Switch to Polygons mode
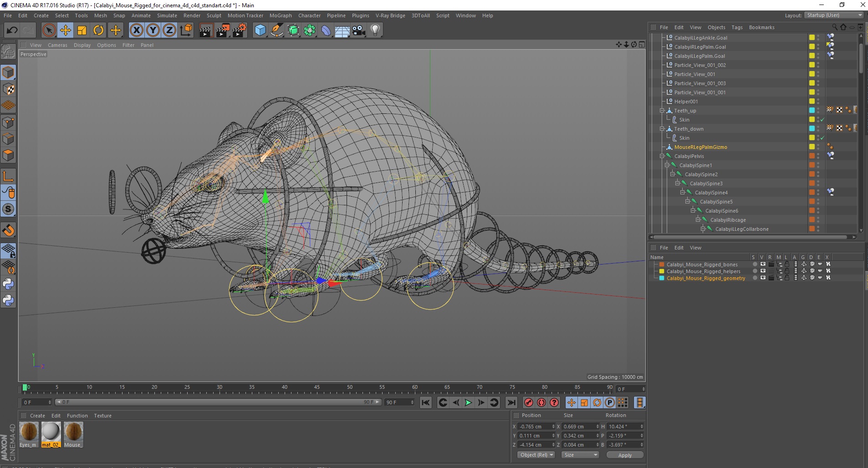The width and height of the screenshot is (868, 468). point(8,155)
